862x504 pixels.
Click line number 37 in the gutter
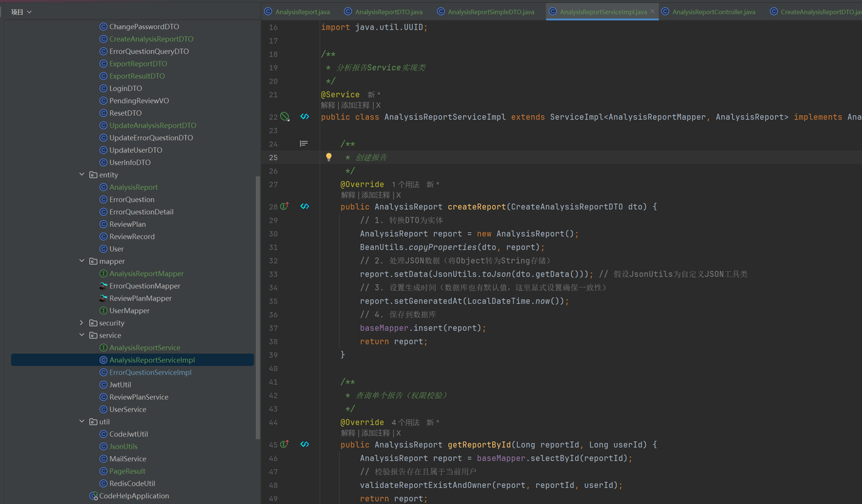point(273,328)
